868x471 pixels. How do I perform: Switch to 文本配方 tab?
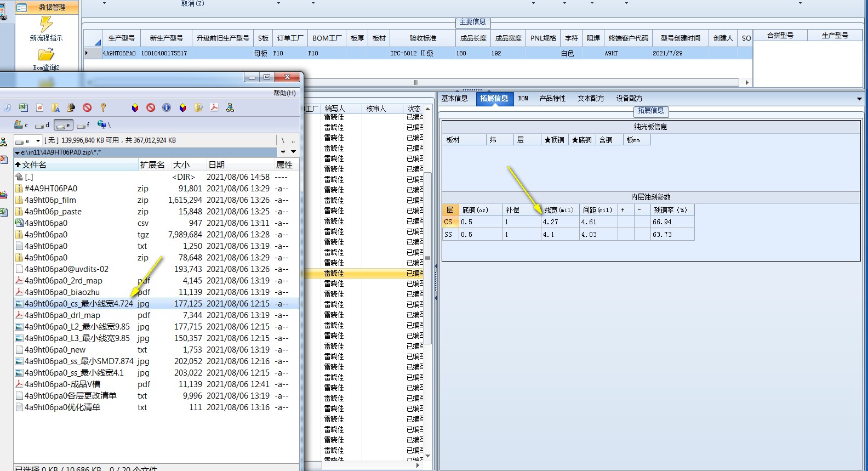click(x=591, y=99)
